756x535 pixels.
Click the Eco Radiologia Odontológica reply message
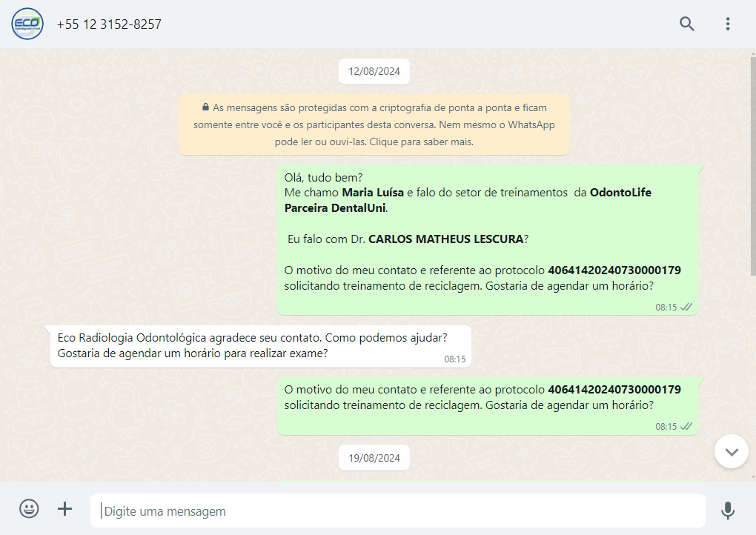coord(260,347)
